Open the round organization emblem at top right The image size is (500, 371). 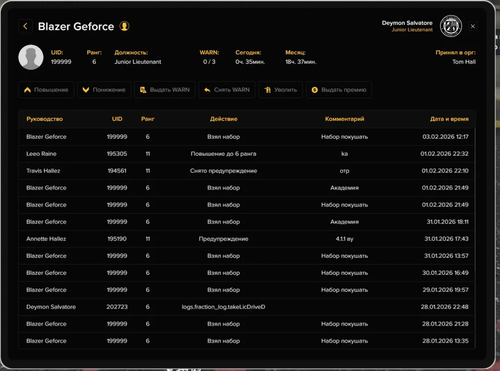tap(451, 26)
